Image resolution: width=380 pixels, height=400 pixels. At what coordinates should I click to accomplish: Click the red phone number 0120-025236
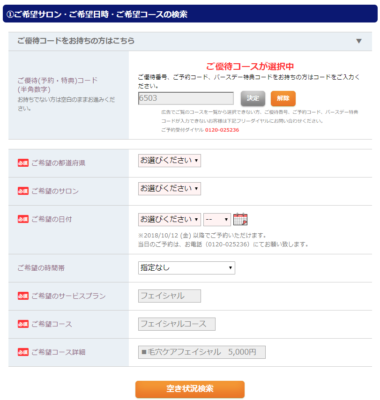pyautogui.click(x=222, y=130)
